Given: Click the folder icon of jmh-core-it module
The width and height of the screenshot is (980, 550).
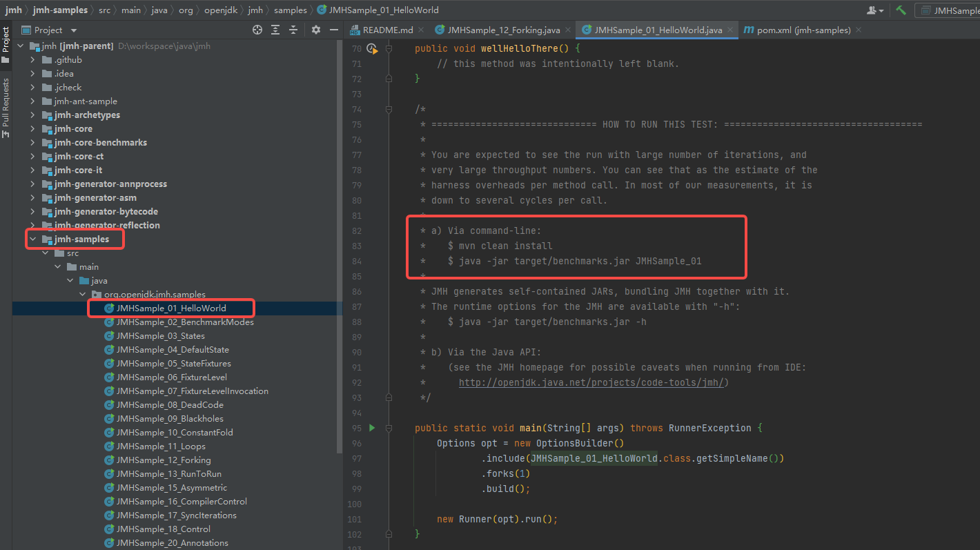Looking at the screenshot, I should [x=47, y=170].
